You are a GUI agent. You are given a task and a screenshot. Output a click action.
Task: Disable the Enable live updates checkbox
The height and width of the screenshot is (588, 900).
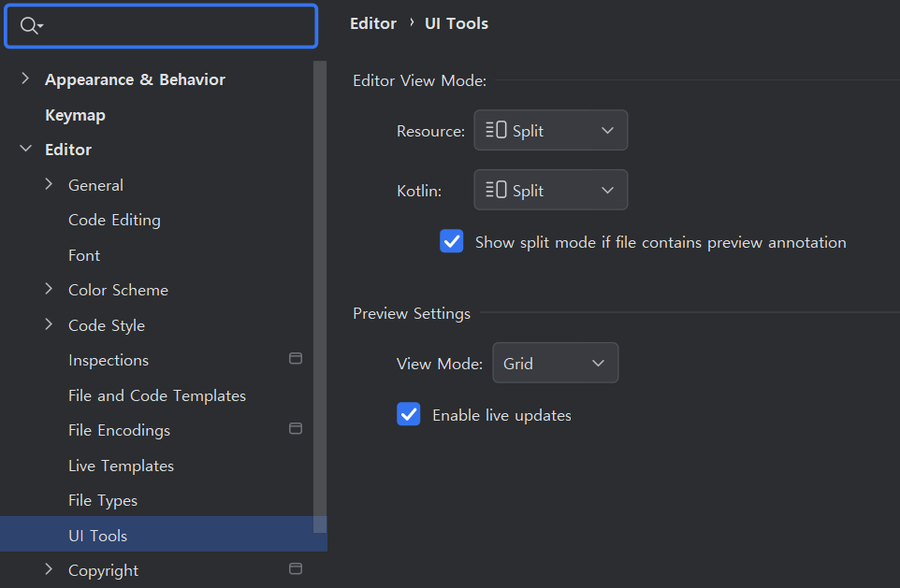[x=409, y=414]
